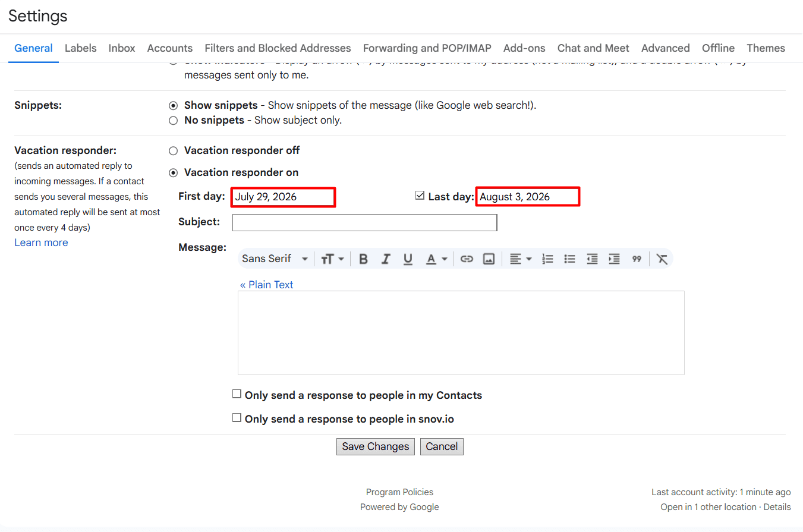The image size is (803, 532).
Task: Check Only respond to people in snov.io
Action: (x=237, y=418)
